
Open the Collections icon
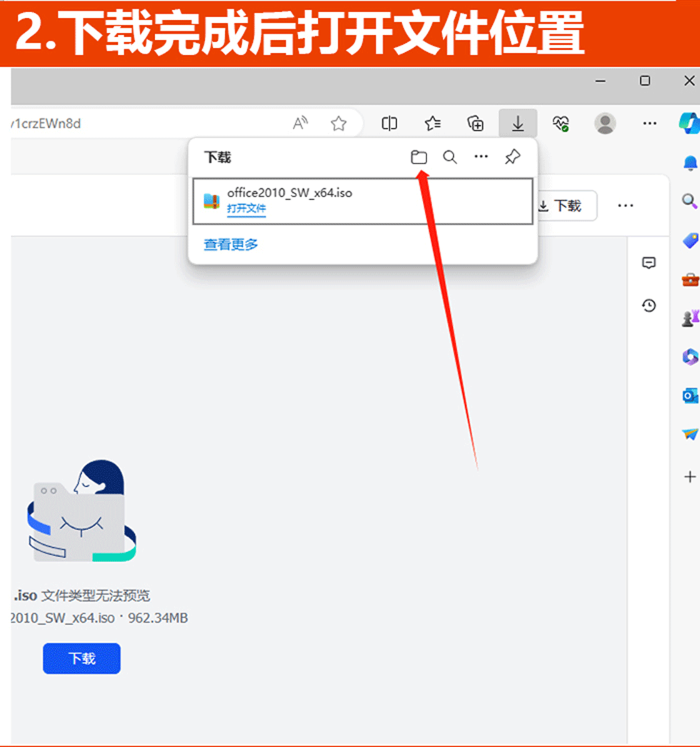tap(476, 124)
